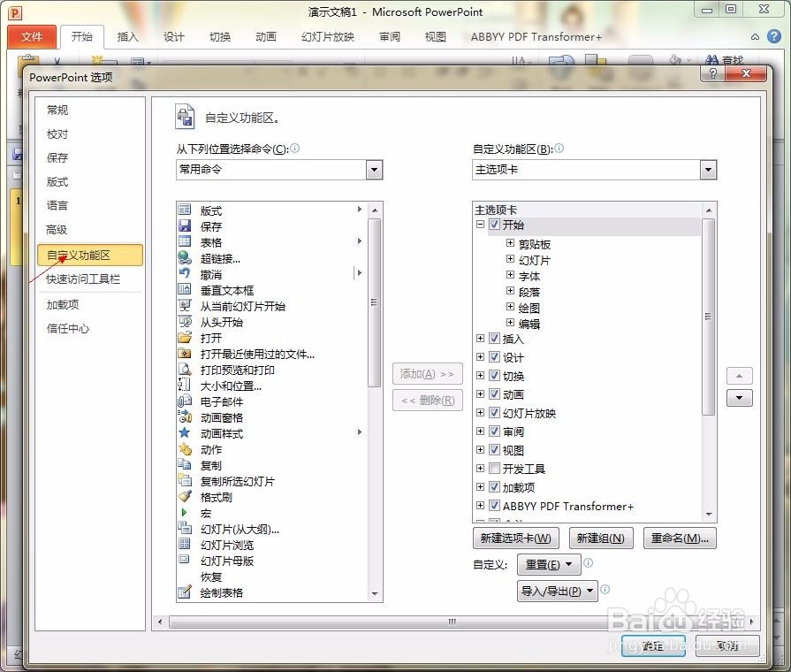Viewport: 791px width, 672px height.
Task: Switch to the 常规 options category
Action: (57, 110)
